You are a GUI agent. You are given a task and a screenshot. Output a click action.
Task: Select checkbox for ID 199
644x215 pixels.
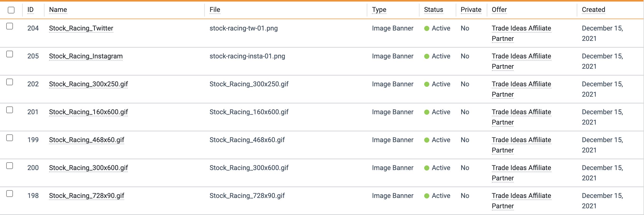[10, 138]
